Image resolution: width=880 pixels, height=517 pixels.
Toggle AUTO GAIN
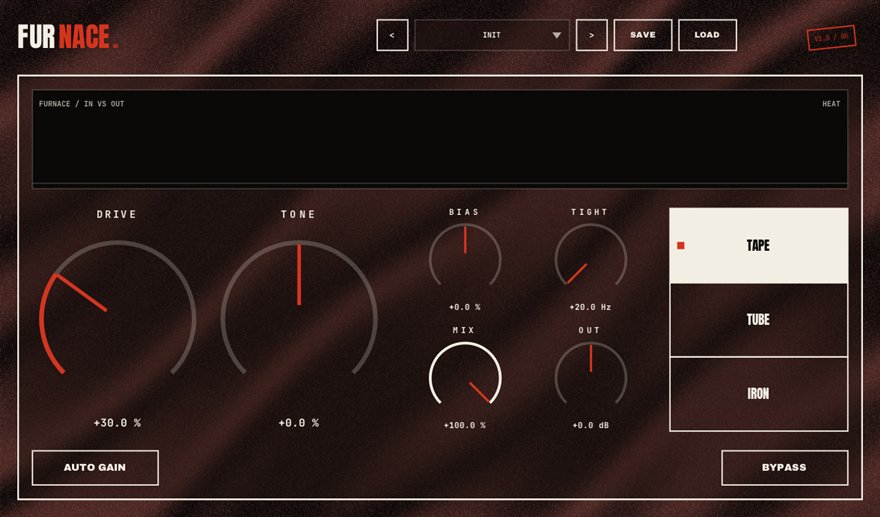[95, 468]
